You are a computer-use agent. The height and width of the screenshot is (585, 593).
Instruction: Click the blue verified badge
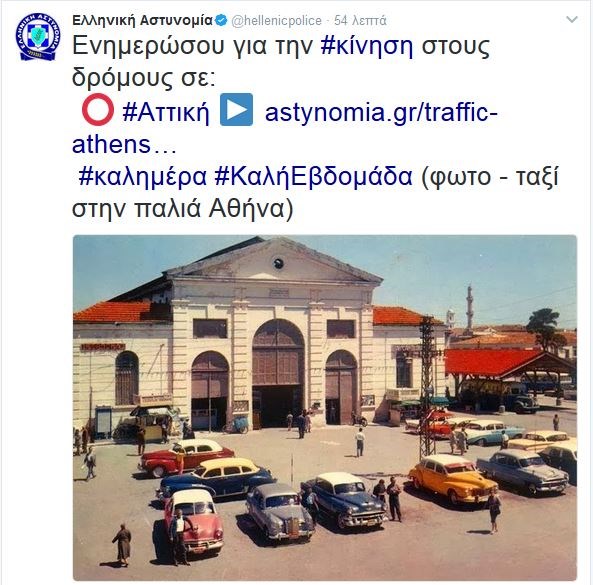pyautogui.click(x=221, y=20)
